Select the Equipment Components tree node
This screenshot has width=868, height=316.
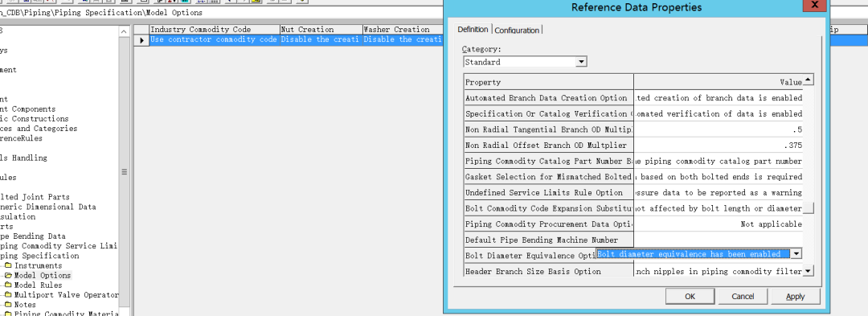[27, 109]
